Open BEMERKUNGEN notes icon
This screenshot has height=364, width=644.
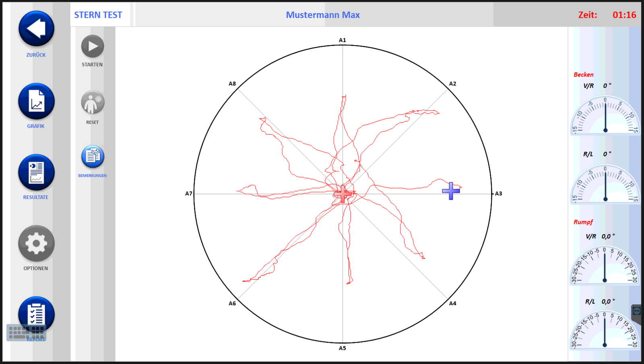click(93, 157)
